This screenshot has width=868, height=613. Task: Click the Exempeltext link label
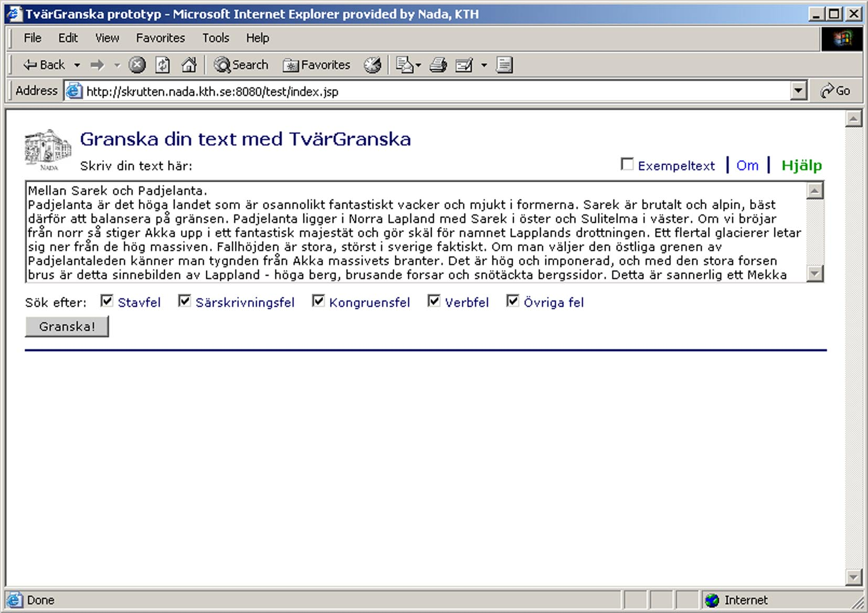(x=676, y=166)
